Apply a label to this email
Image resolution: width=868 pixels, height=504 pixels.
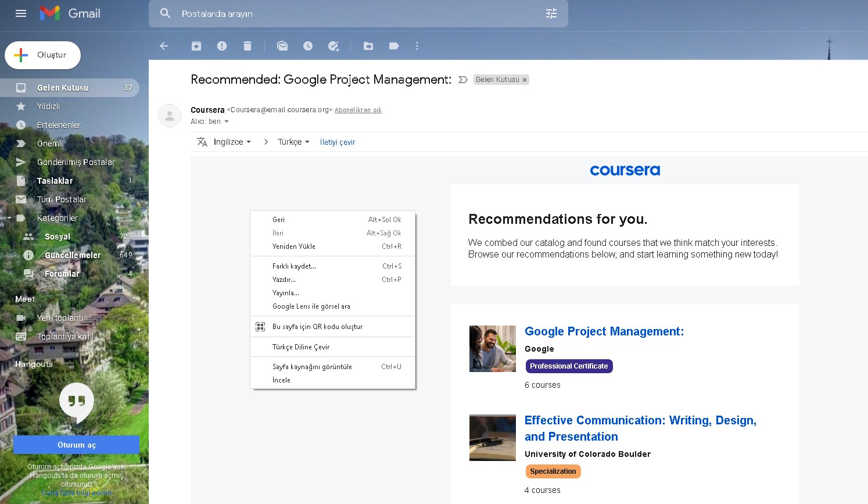[394, 46]
